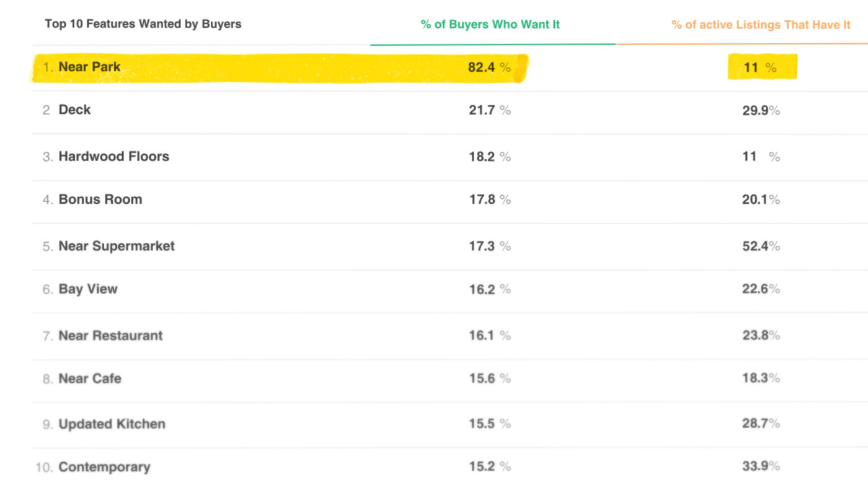868x482 pixels.
Task: Choose the "Near Supermarket" feature row
Action: [x=117, y=246]
